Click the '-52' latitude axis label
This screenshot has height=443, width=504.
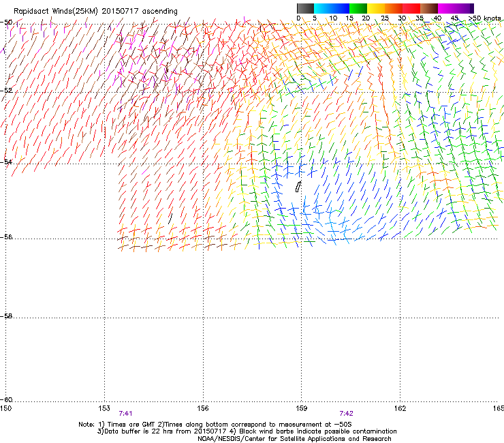[6, 91]
